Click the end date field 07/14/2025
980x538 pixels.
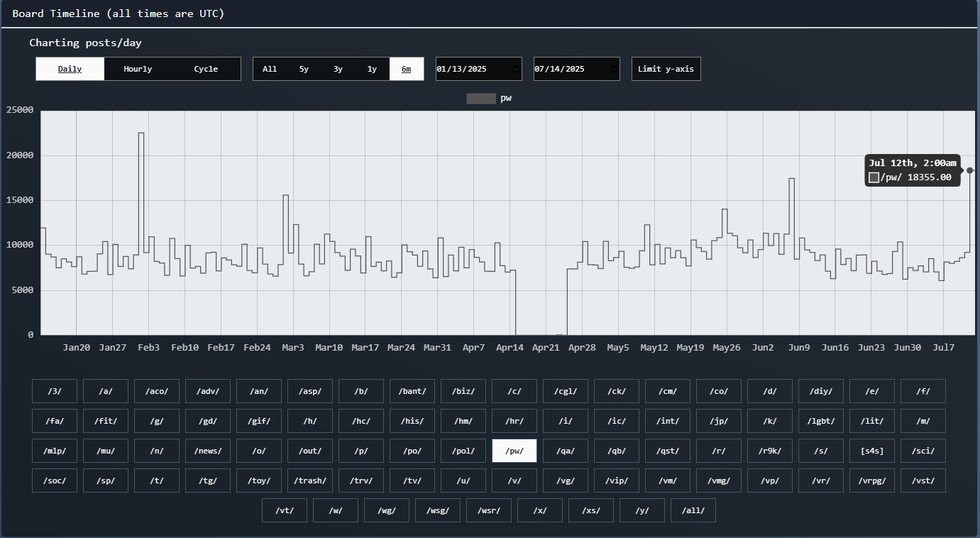click(577, 69)
